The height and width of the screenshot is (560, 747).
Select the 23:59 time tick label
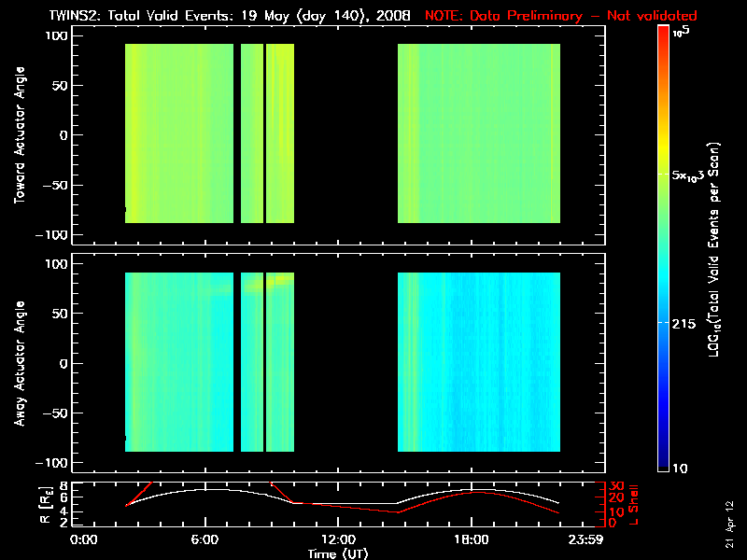point(587,540)
